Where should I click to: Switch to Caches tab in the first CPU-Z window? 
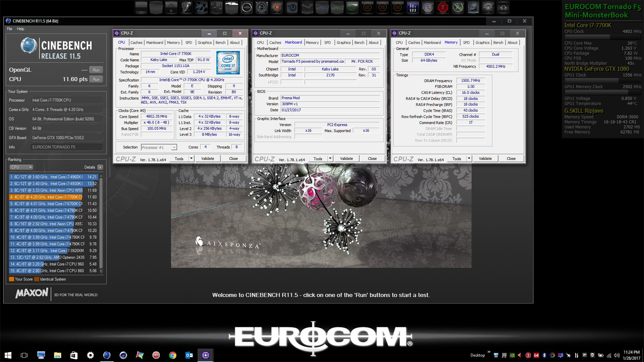pos(136,43)
